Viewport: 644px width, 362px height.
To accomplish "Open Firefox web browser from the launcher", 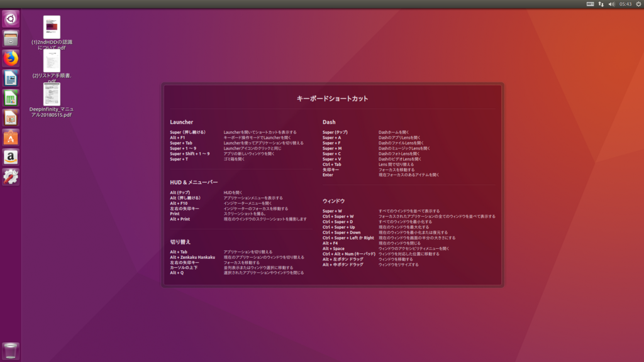I will pyautogui.click(x=11, y=58).
